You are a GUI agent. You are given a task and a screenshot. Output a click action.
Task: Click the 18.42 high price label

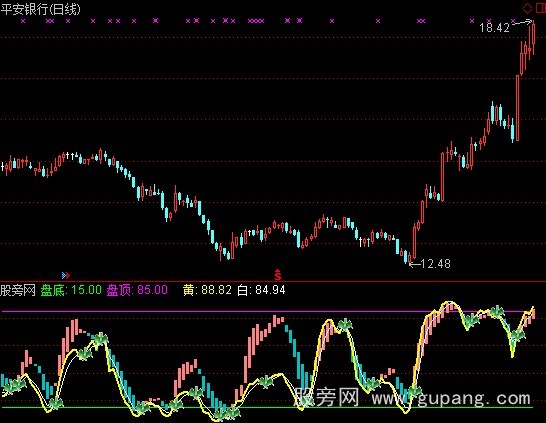pyautogui.click(x=494, y=28)
